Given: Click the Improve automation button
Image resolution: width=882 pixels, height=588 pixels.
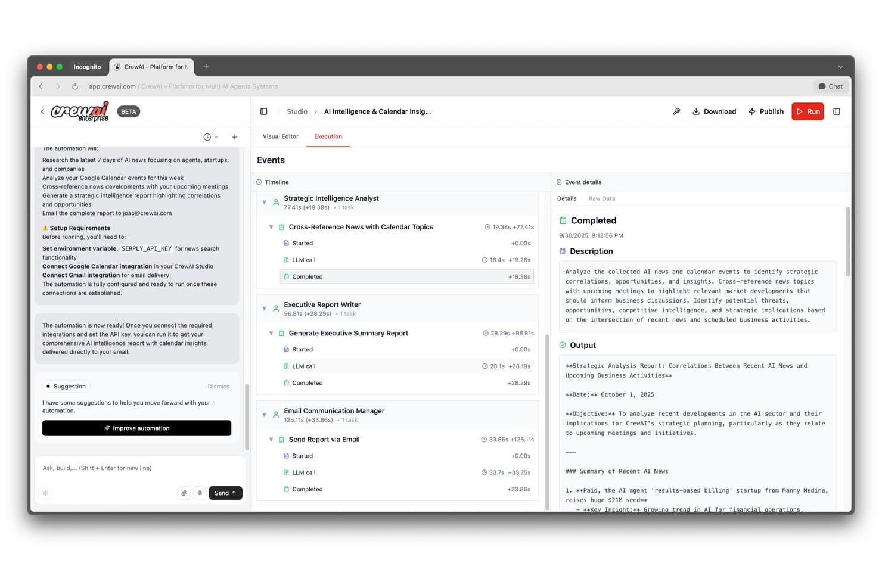Looking at the screenshot, I should 136,428.
